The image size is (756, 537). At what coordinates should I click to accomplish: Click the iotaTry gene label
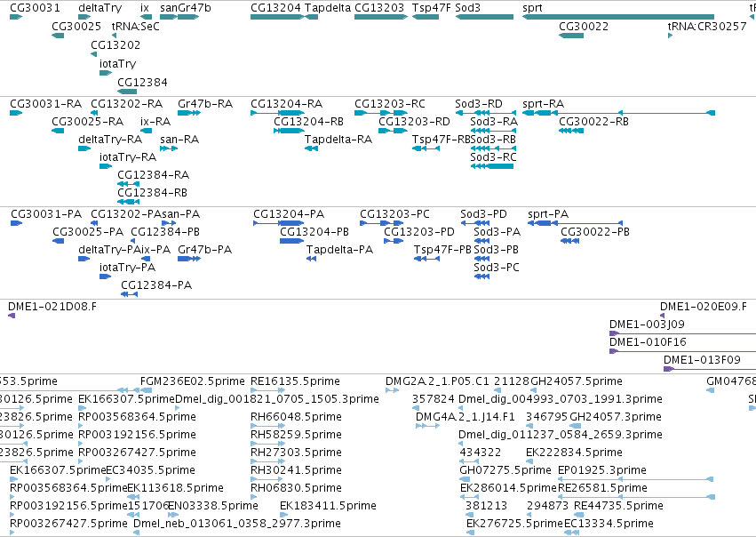(117, 64)
